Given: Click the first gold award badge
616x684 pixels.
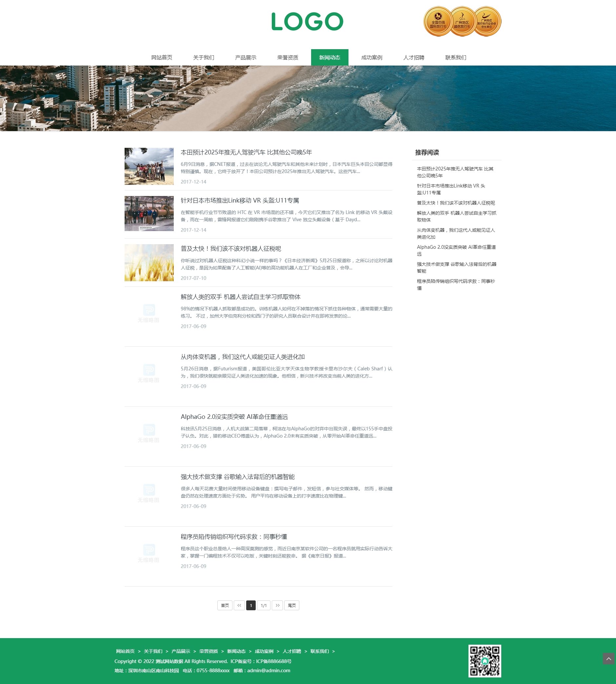Looking at the screenshot, I should [x=438, y=21].
